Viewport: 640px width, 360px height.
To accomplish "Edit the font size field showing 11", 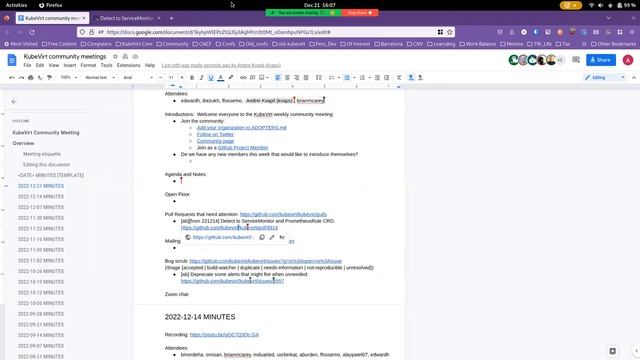I will tap(171, 78).
